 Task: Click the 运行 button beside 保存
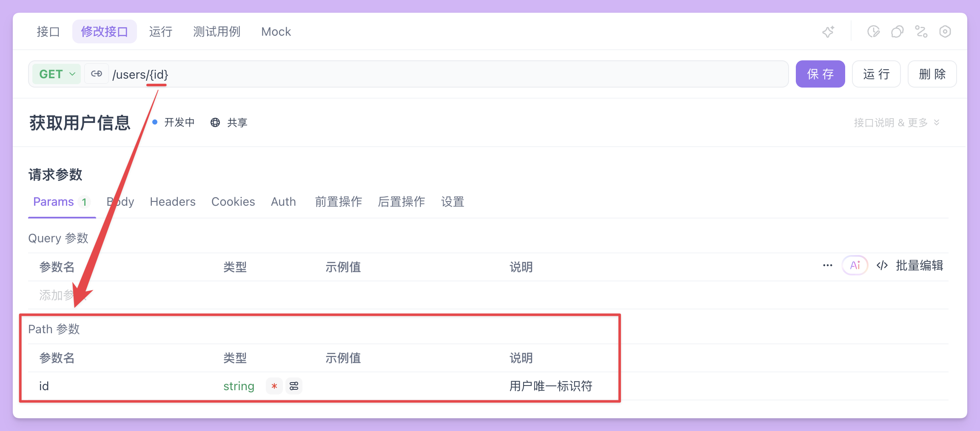[x=876, y=74]
